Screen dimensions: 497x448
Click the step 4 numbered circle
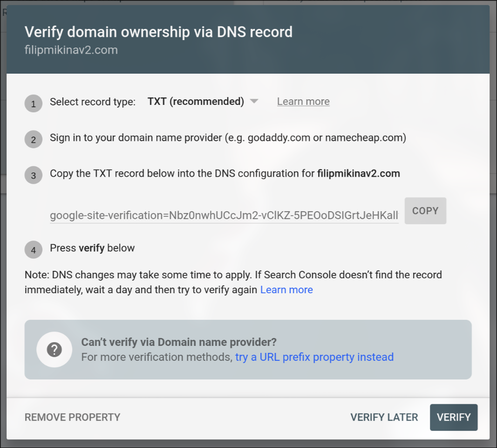(x=33, y=250)
